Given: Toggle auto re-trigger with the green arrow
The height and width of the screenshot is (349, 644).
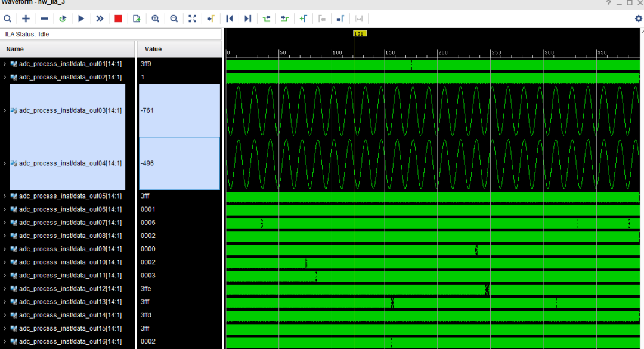Looking at the screenshot, I should coord(63,18).
